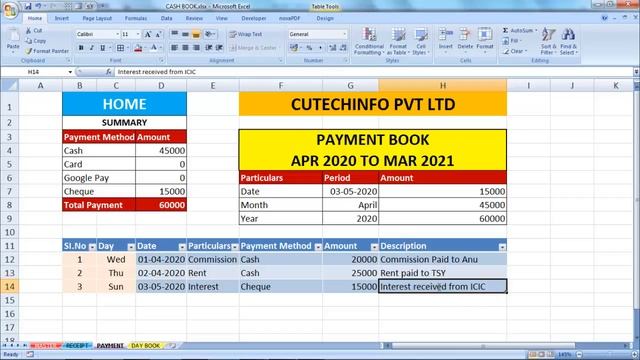
Task: Switch to the Data ribbon tab
Action: (167, 18)
